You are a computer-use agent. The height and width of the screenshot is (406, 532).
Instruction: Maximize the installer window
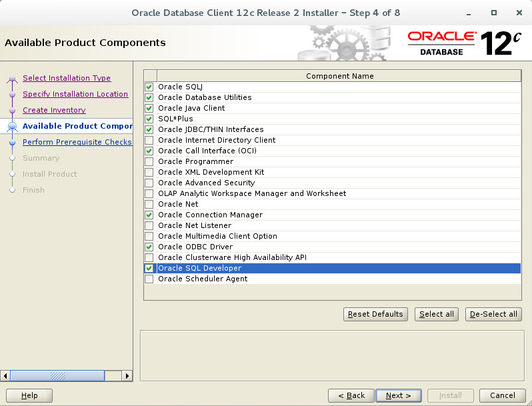pos(494,13)
